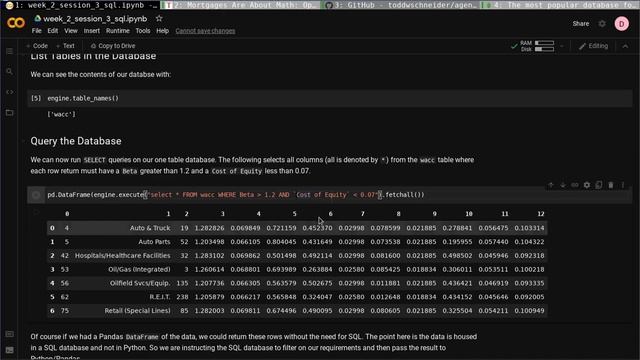Viewport: 640px width, 360px height.
Task: Open the Help menu
Action: point(162,31)
